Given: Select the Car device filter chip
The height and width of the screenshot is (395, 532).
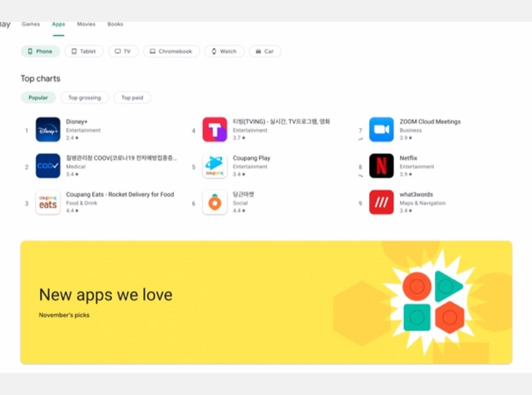Looking at the screenshot, I should [265, 51].
